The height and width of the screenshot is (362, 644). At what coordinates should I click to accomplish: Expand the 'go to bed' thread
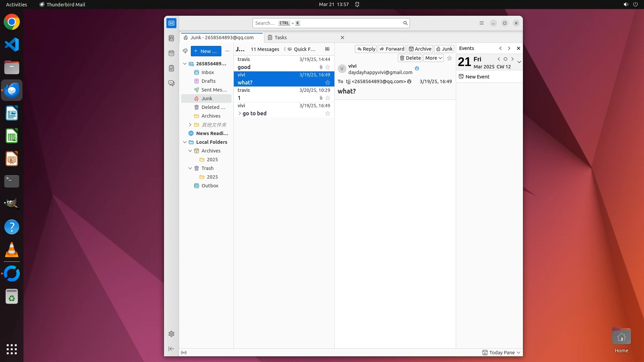[239, 114]
